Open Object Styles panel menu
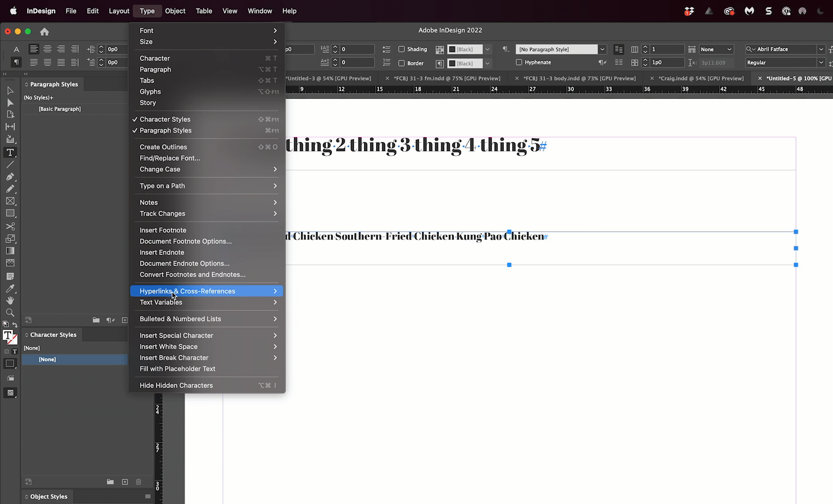833x504 pixels. point(148,496)
